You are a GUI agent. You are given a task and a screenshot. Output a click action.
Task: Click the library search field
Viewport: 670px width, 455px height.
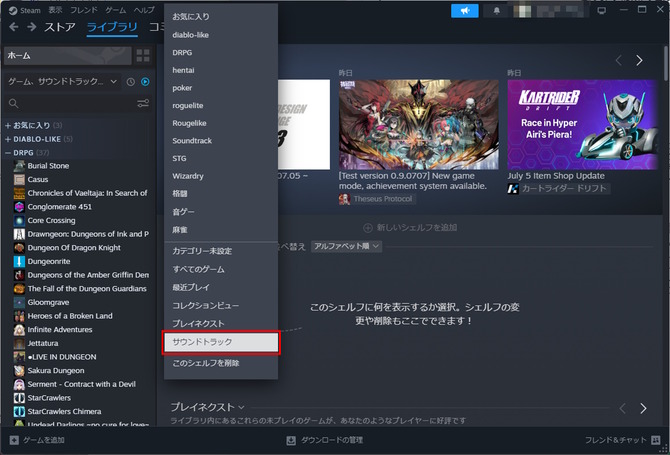(x=70, y=103)
